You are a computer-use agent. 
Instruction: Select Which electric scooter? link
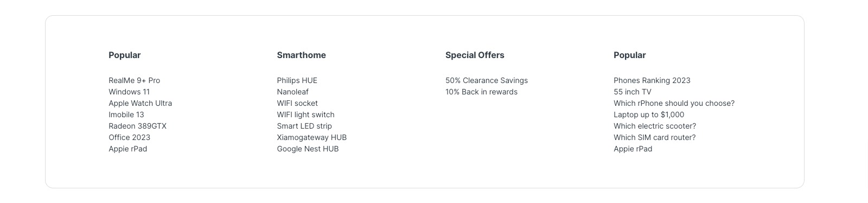(x=655, y=126)
